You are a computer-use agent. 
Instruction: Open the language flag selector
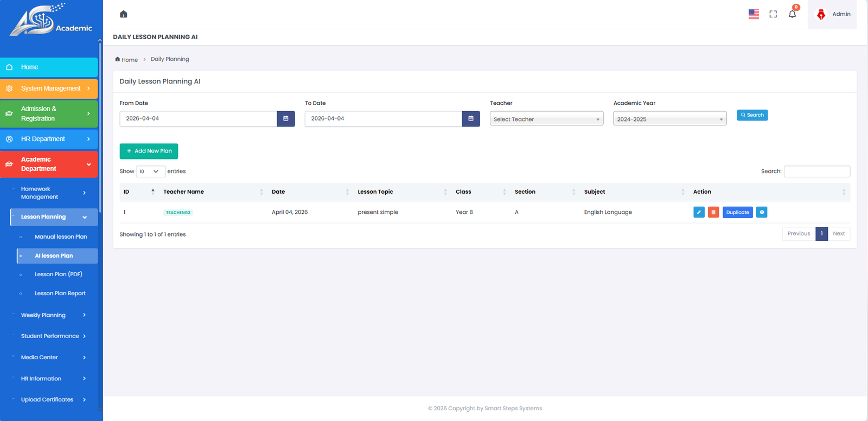coord(754,14)
